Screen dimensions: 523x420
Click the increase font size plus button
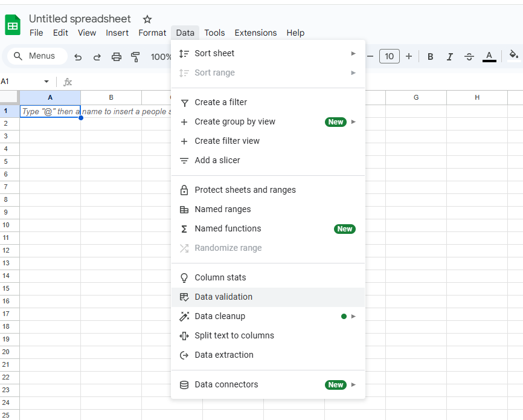pos(409,56)
